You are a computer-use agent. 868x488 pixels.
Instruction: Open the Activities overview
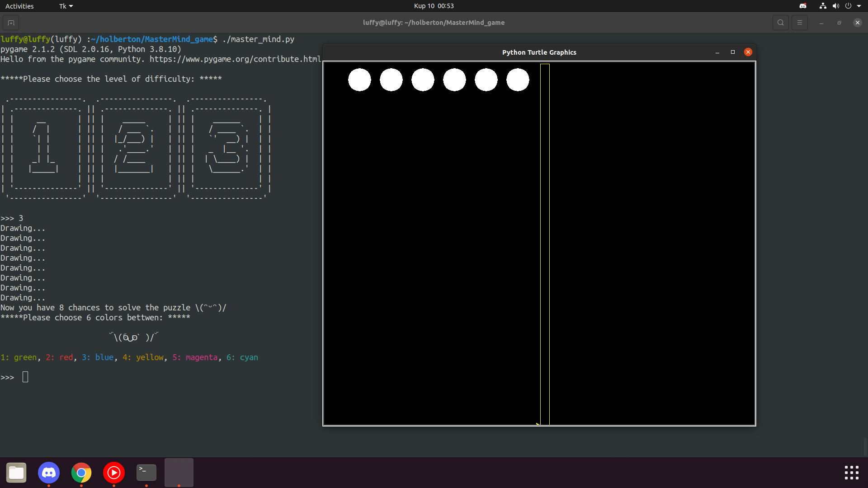point(19,6)
